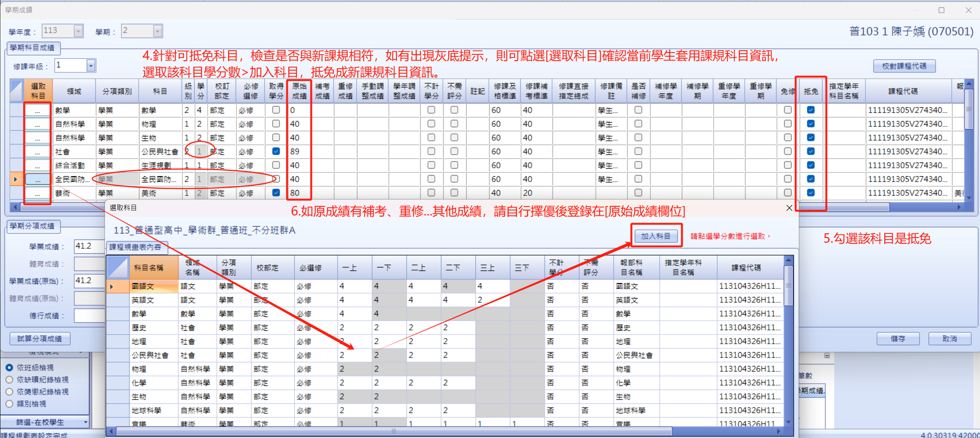Select the 二上 credit cell for 地理
Screen dimensions: 980x438
point(424,341)
